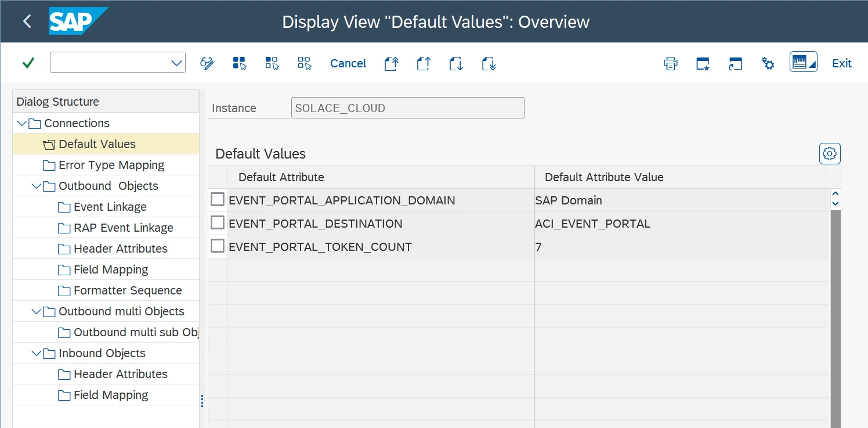Click the Print icon
The height and width of the screenshot is (428, 868).
pyautogui.click(x=670, y=63)
